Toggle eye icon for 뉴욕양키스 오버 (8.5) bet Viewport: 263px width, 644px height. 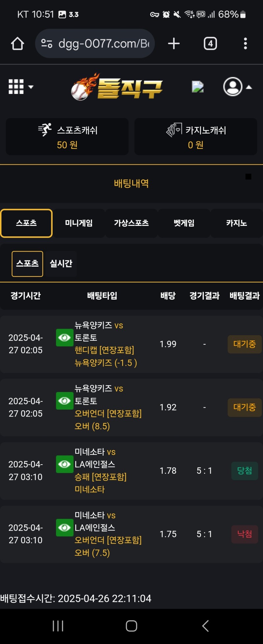click(x=64, y=401)
